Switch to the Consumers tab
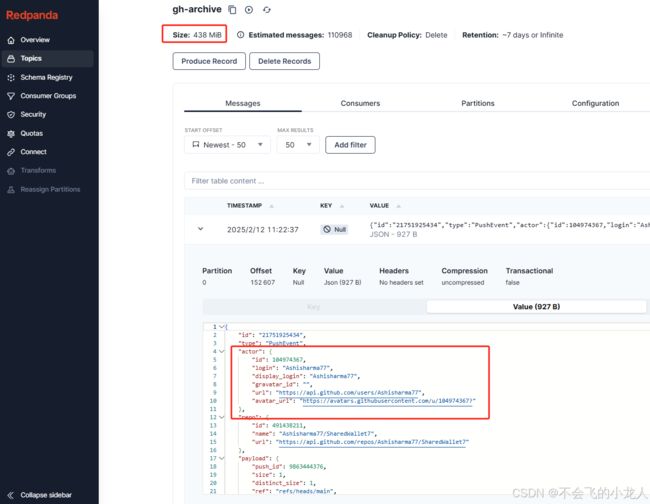Screen dimensions: 650x504 tap(360, 103)
